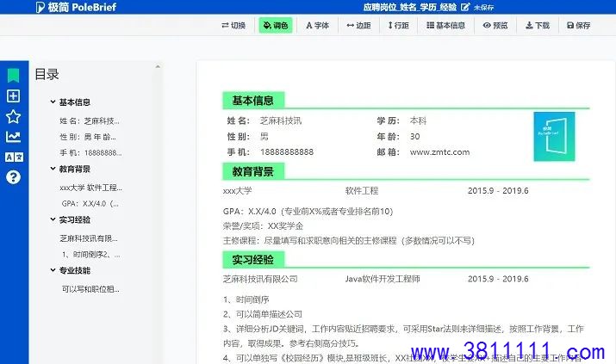
Task: Select outline item 性 别: 男 年 龄...
Action: pos(88,137)
